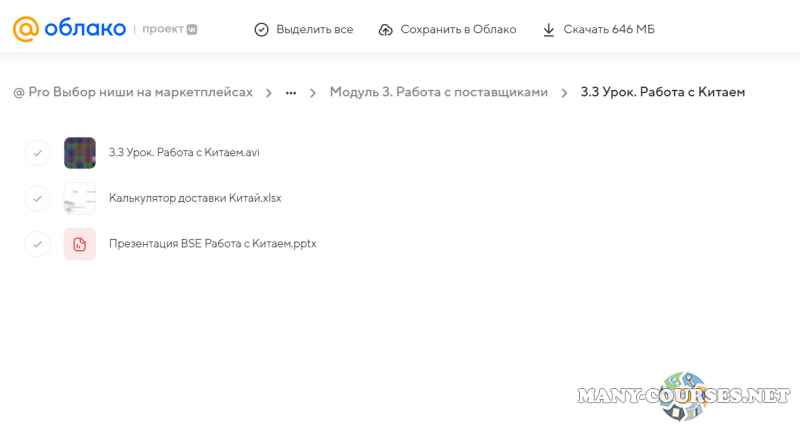Viewport: 800px width, 429px height.
Task: Click the Сохранить в Облако text label
Action: 458,30
